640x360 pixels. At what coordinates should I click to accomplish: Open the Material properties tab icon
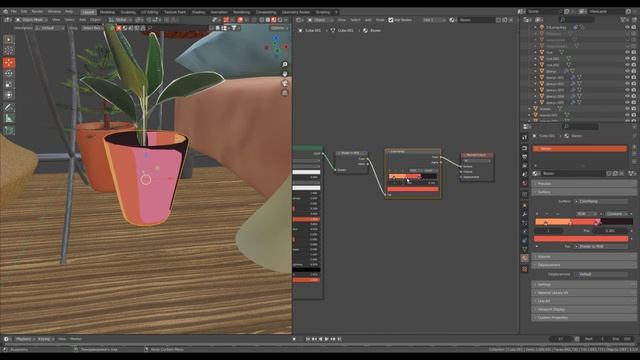coord(525,258)
